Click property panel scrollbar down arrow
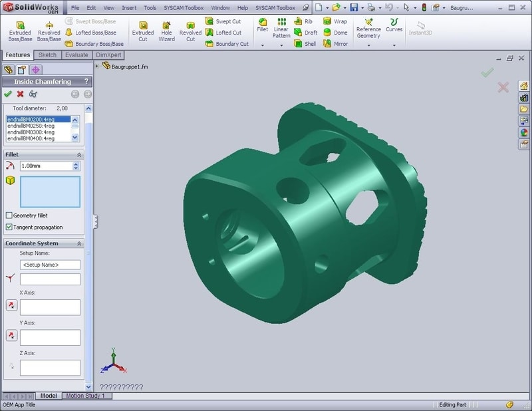Viewport: 532px width, 411px height. pyautogui.click(x=88, y=386)
